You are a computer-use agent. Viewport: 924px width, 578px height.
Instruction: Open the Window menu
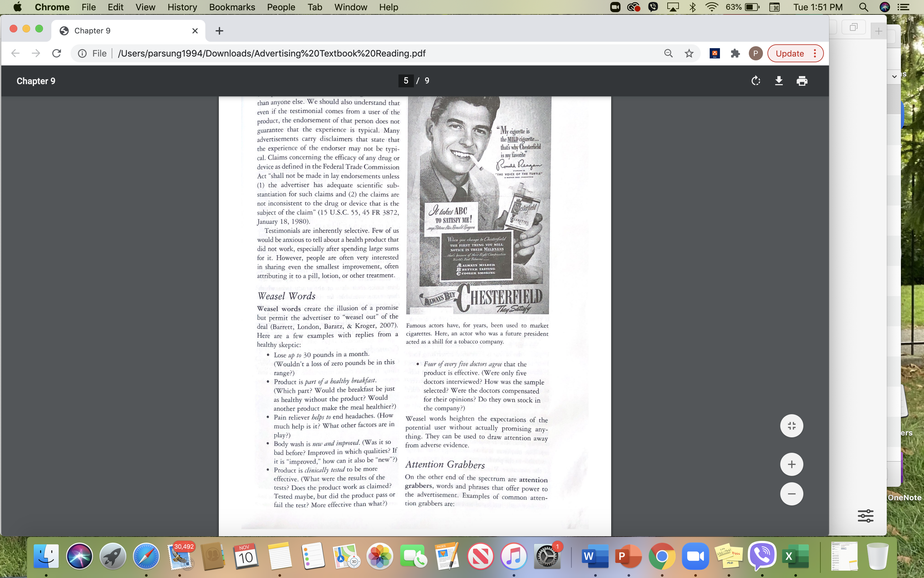click(350, 7)
